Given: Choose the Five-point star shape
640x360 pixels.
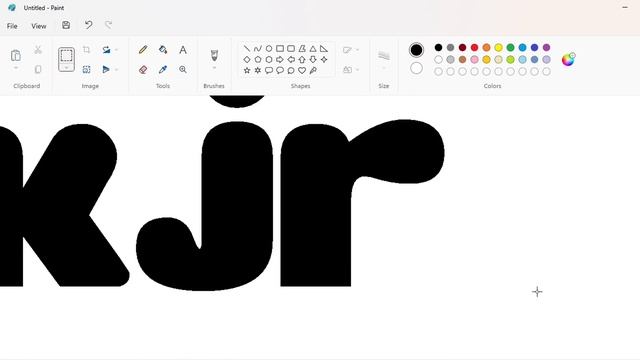Looking at the screenshot, I should tap(247, 70).
